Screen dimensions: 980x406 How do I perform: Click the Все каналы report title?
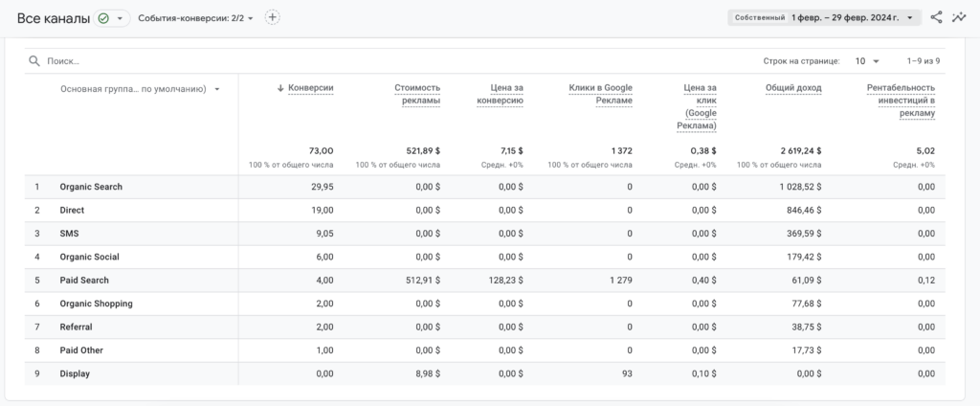tap(54, 18)
